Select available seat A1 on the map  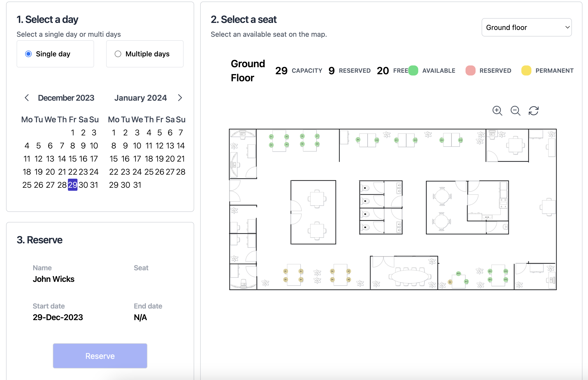pyautogui.click(x=271, y=137)
